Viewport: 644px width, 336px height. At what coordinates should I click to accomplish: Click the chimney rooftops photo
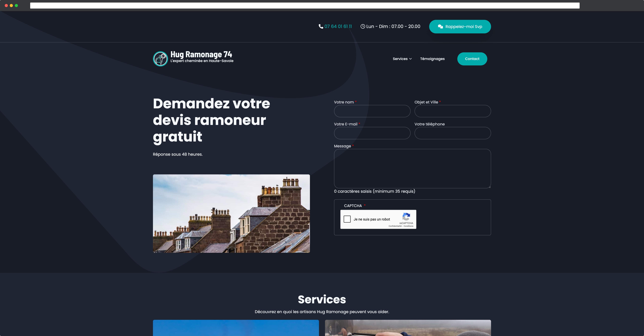[x=231, y=213]
